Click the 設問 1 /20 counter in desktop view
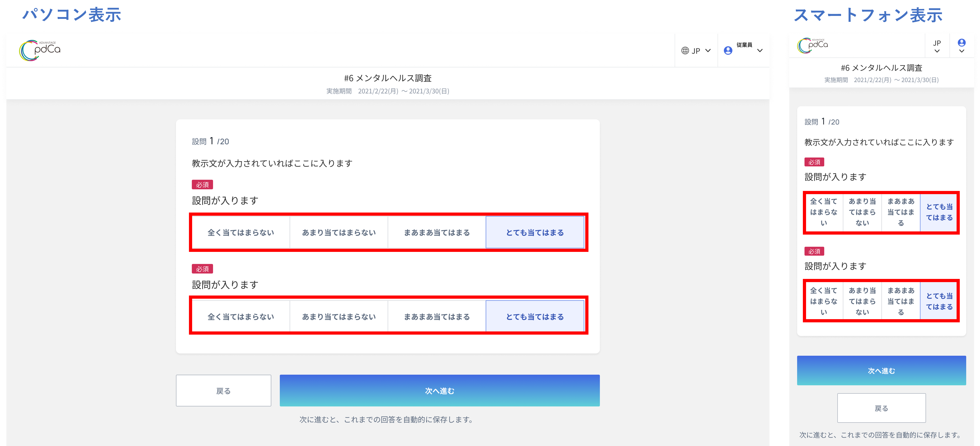Screen dimensions: 980x446 [x=210, y=141]
